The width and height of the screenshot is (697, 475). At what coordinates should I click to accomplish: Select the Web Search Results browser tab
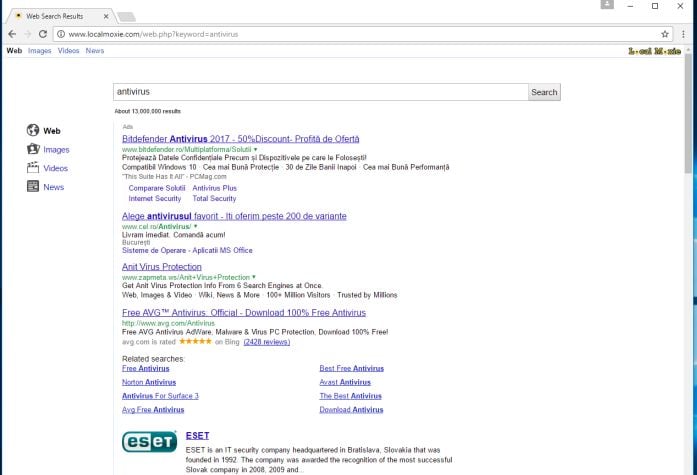(61, 16)
